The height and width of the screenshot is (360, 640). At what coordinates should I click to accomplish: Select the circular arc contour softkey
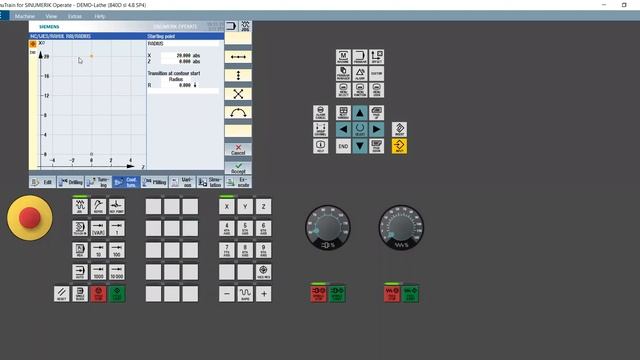pos(238,113)
